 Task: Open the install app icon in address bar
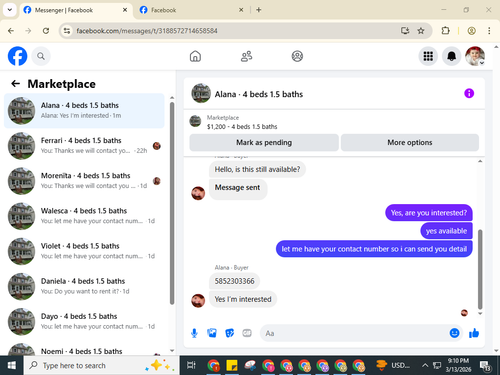tap(405, 31)
